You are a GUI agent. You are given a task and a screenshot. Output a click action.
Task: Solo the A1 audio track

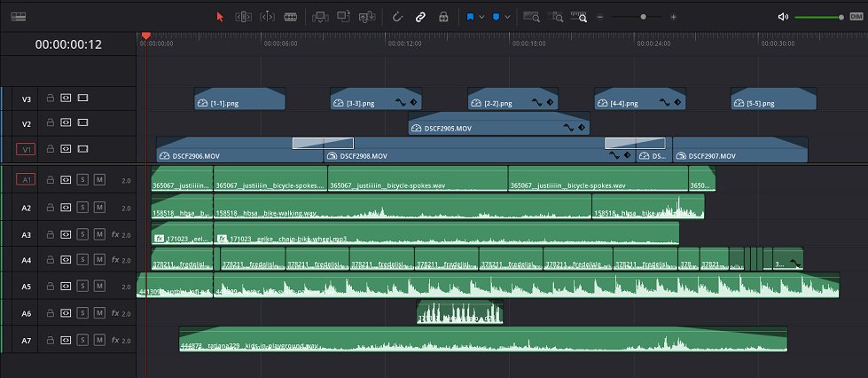[x=82, y=179]
